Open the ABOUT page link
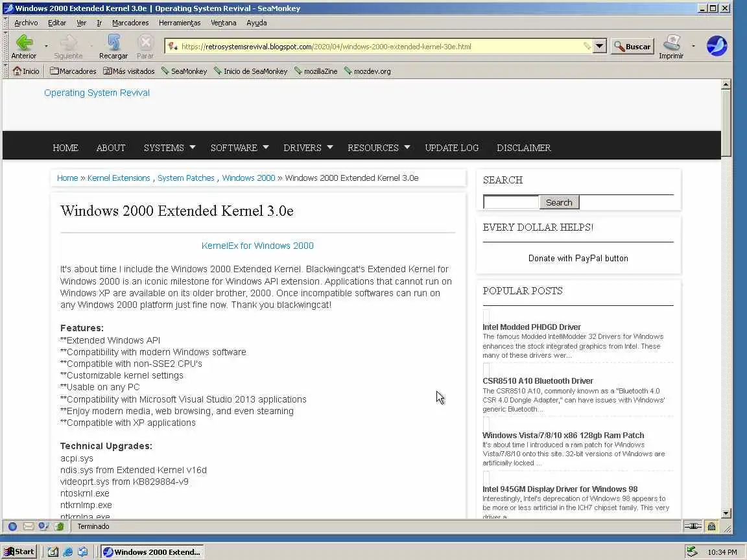This screenshot has width=747, height=560. click(x=110, y=148)
